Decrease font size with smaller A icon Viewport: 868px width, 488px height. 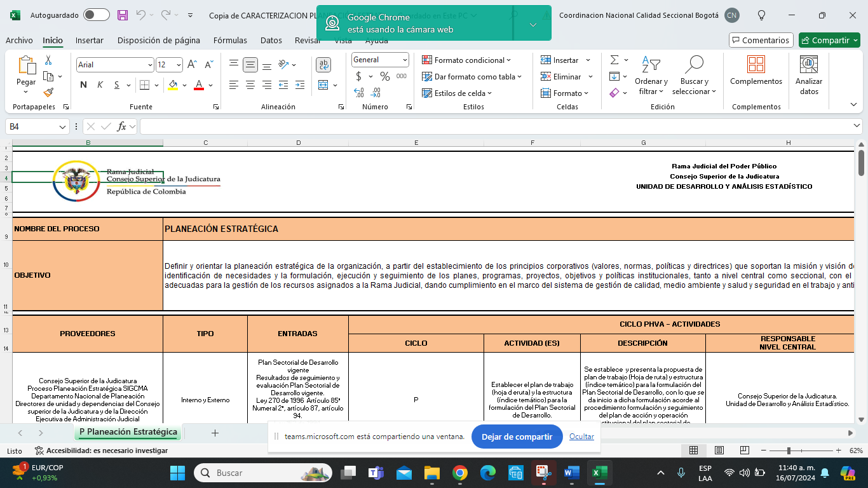click(208, 65)
